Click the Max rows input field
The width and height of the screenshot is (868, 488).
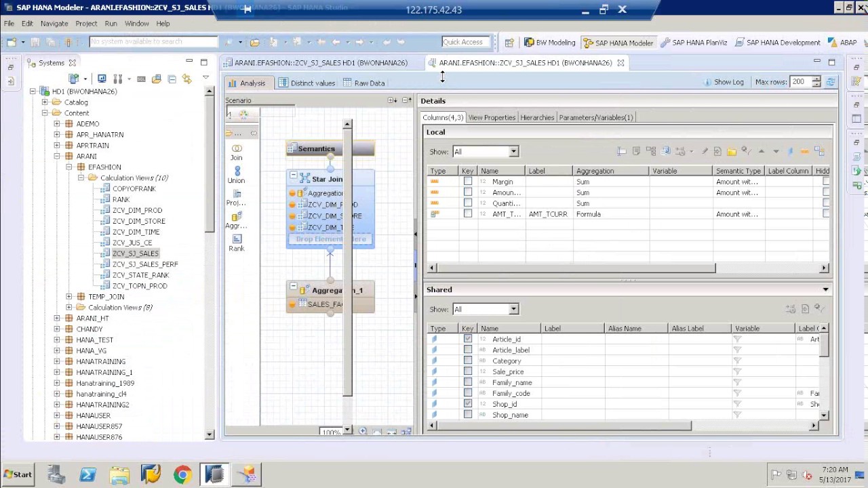[800, 81]
